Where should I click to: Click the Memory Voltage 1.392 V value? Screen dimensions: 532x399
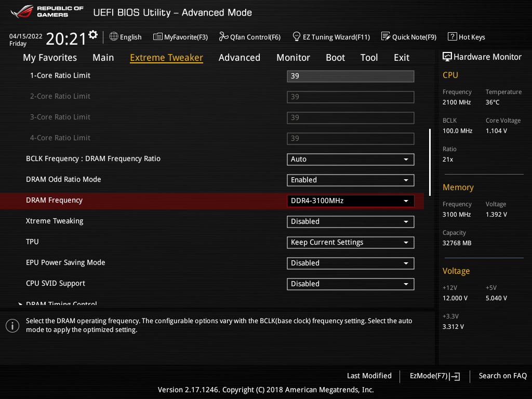point(496,215)
